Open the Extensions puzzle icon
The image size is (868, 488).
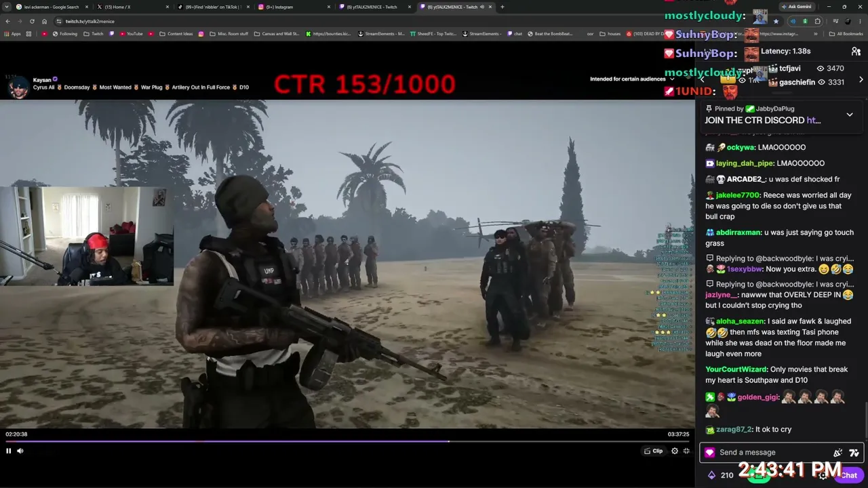818,21
